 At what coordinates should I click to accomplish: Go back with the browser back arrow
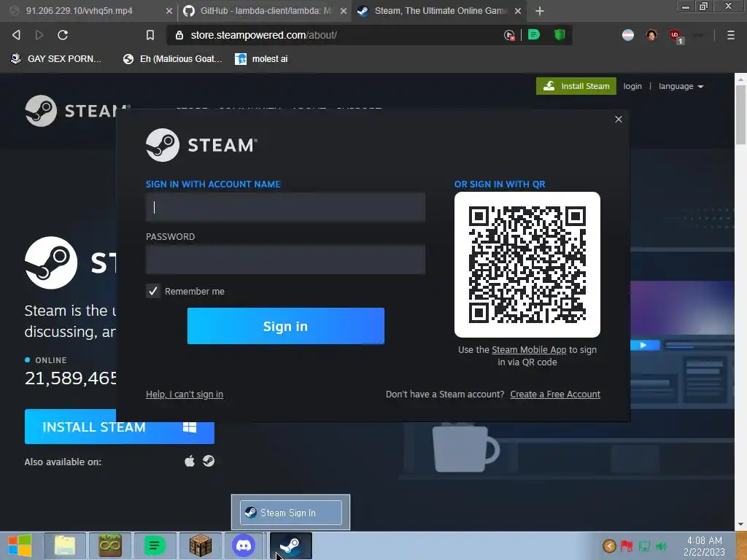coord(16,35)
